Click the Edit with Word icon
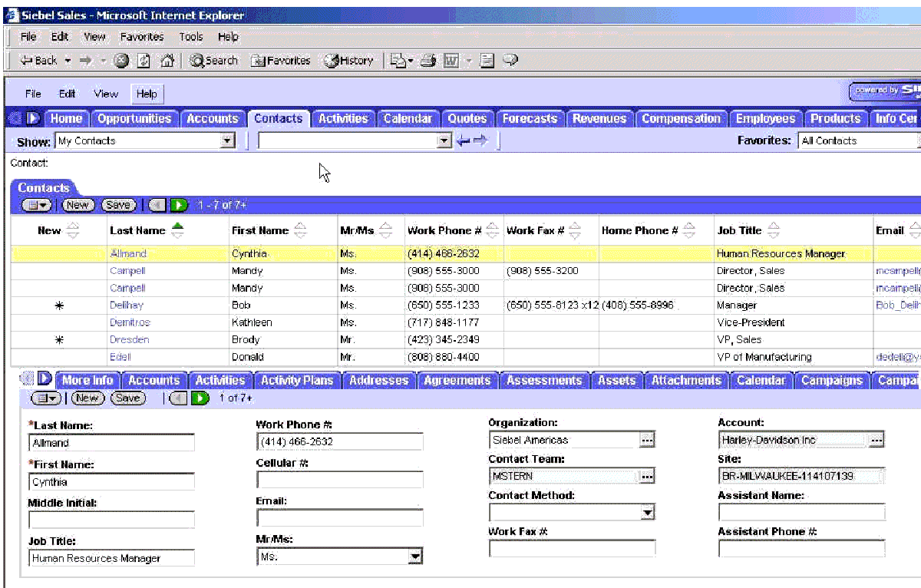Image resolution: width=921 pixels, height=588 pixels. (x=451, y=61)
